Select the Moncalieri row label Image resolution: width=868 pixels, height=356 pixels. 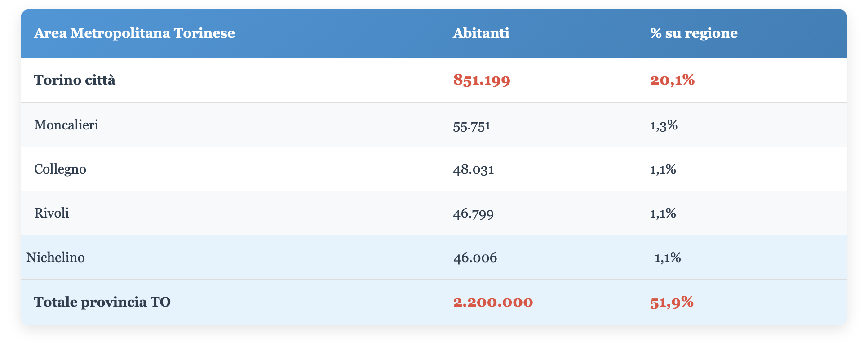(x=66, y=125)
